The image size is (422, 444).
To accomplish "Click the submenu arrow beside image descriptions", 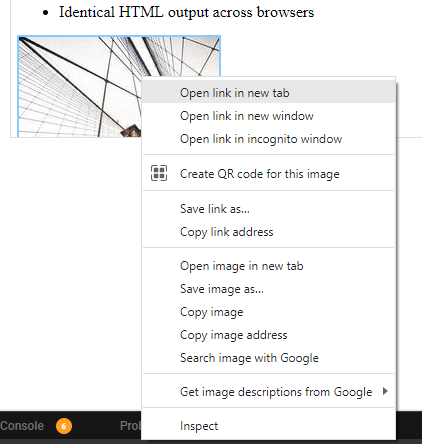I will tap(385, 391).
